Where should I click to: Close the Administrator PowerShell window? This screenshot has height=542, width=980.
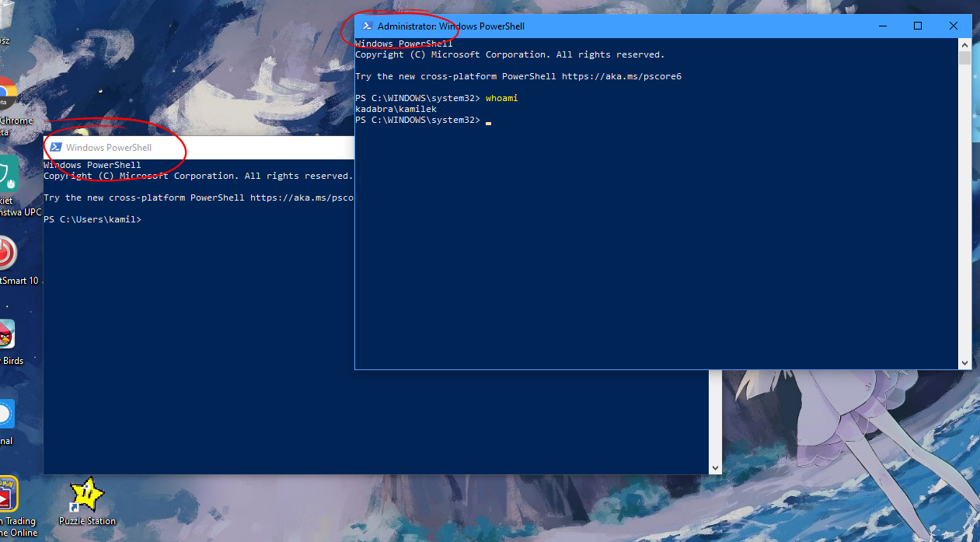[x=954, y=26]
